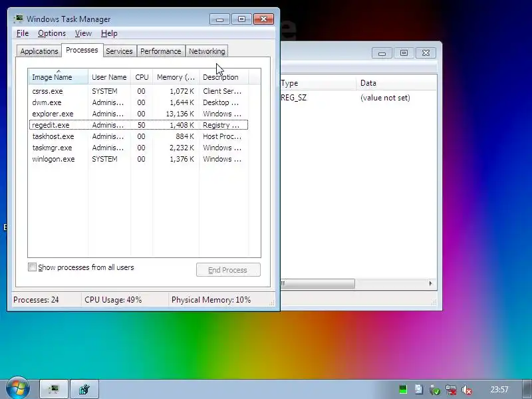Sort processes by CPU column header

point(142,77)
